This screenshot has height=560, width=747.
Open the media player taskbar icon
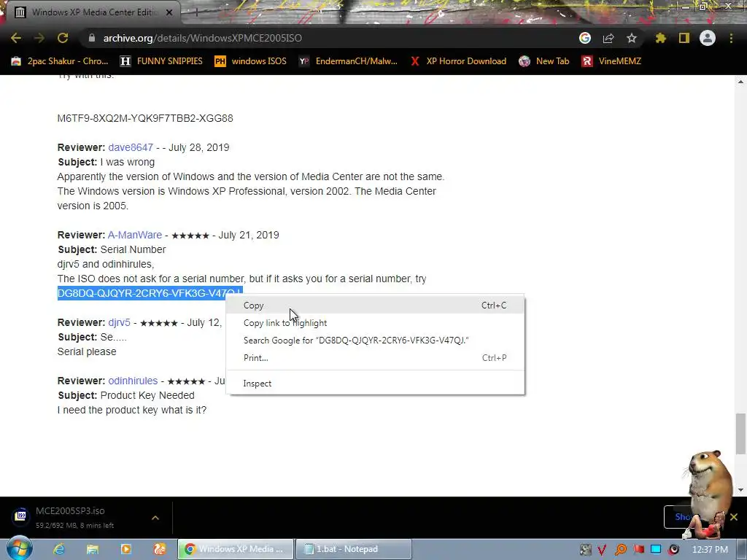pos(125,549)
